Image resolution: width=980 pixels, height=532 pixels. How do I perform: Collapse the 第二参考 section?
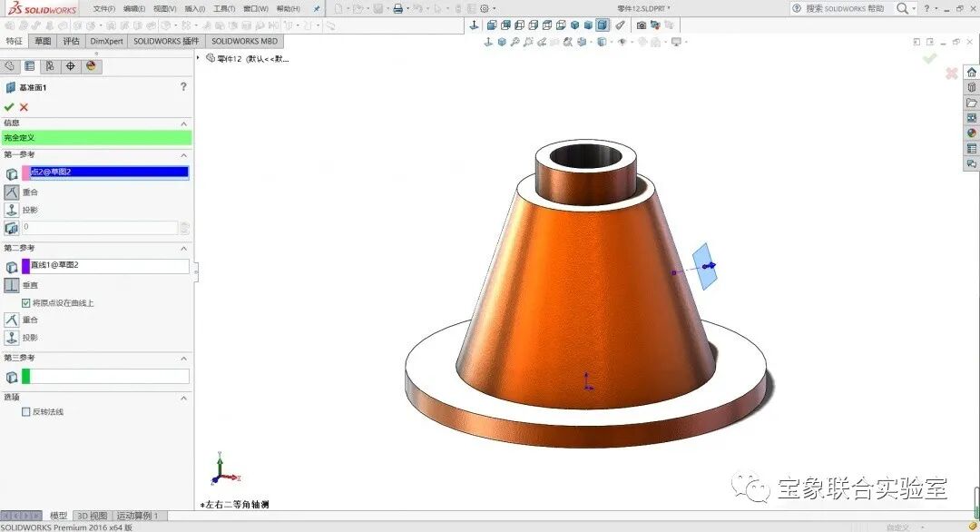tap(183, 249)
